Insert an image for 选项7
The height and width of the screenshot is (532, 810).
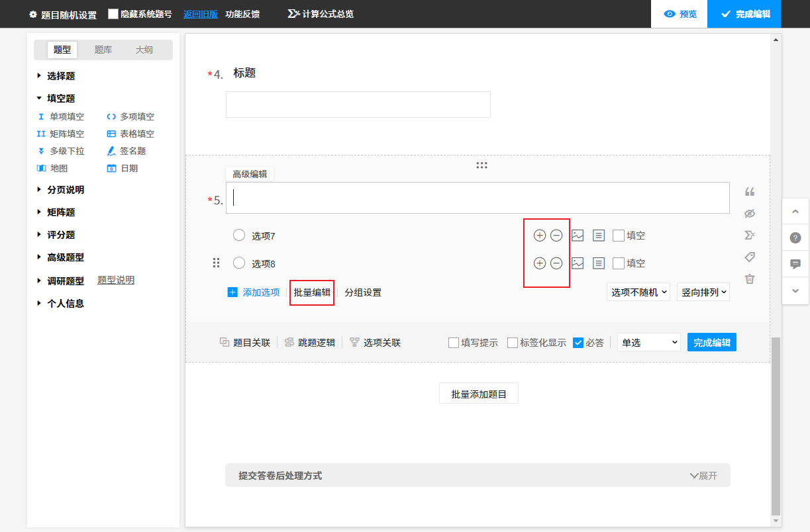coord(578,235)
